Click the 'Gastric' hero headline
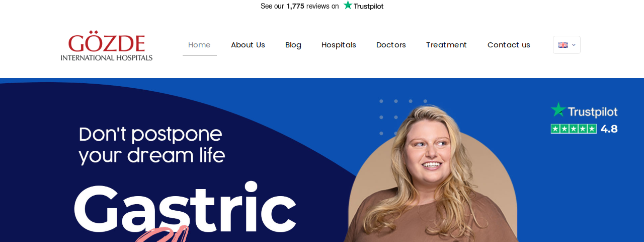This screenshot has height=242, width=644. tap(185, 209)
